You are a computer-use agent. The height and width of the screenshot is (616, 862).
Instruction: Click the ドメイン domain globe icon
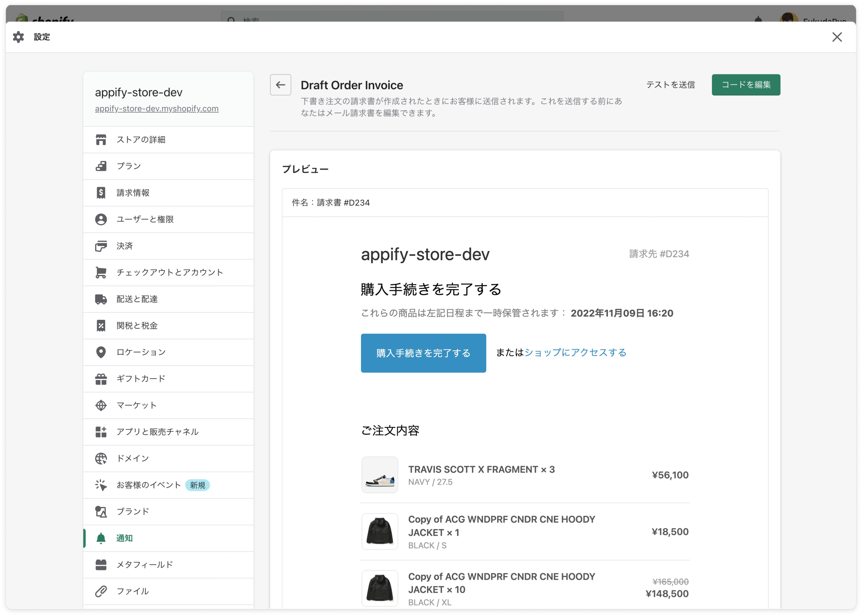pyautogui.click(x=101, y=458)
